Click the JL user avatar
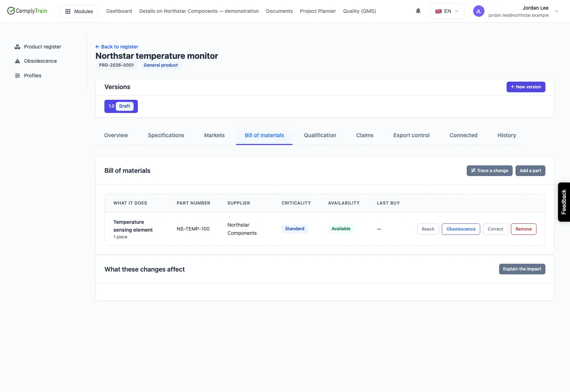The height and width of the screenshot is (392, 570). pyautogui.click(x=478, y=11)
